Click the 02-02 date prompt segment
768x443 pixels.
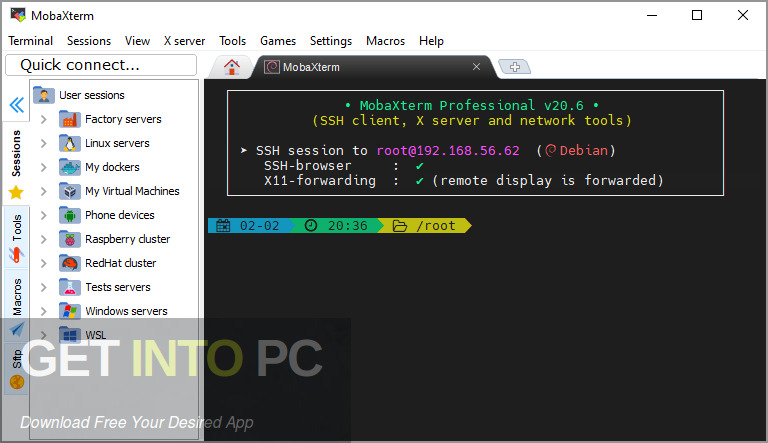click(251, 225)
